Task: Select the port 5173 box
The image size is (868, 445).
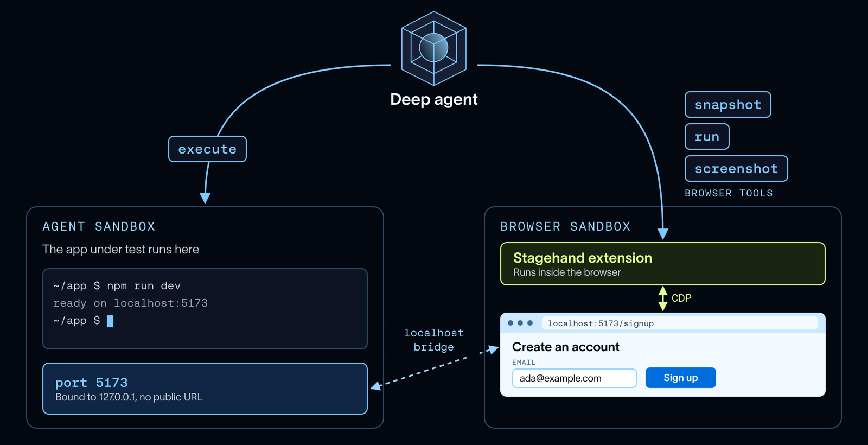Action: coord(205,389)
